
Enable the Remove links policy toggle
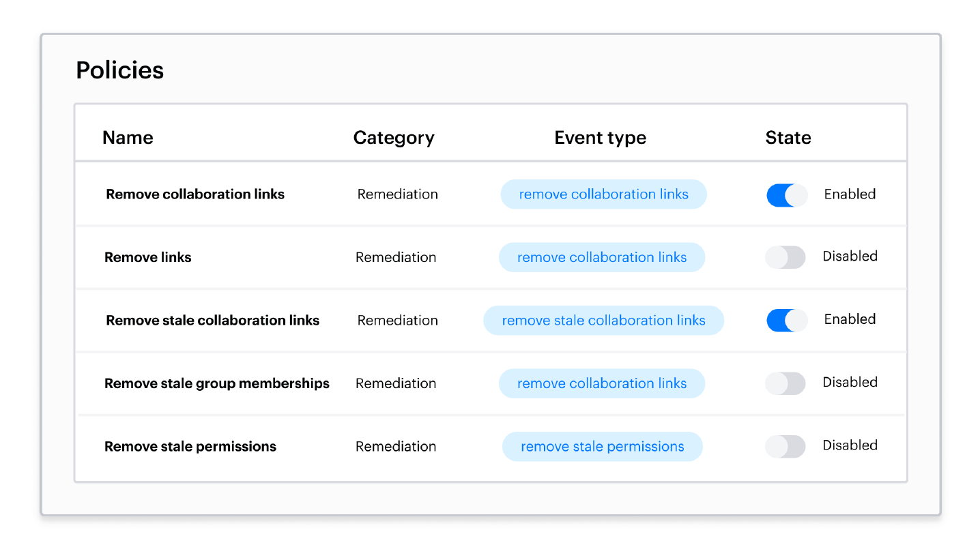(786, 257)
